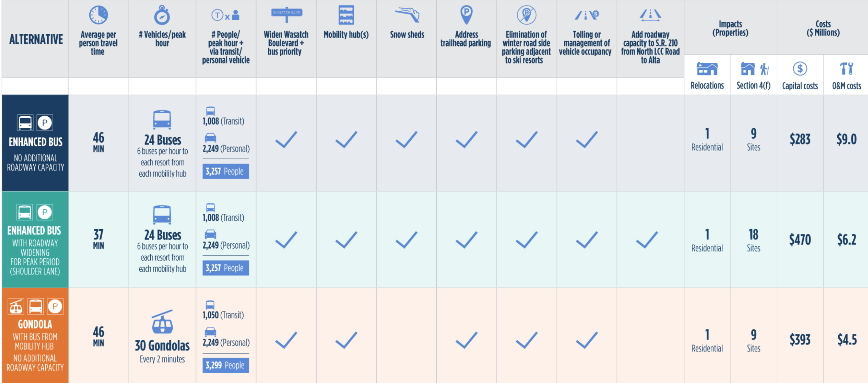Select the Impacts (Properties) header
The image size is (868, 383).
click(x=730, y=28)
